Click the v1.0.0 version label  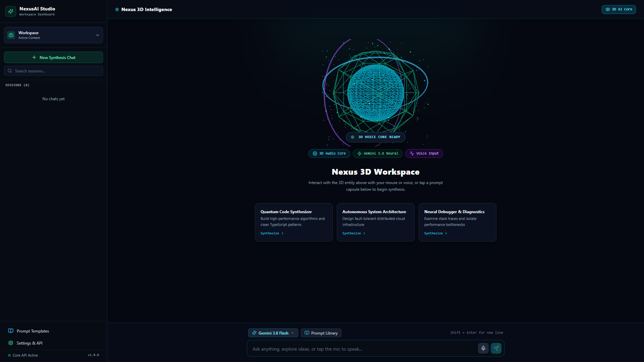click(x=93, y=355)
